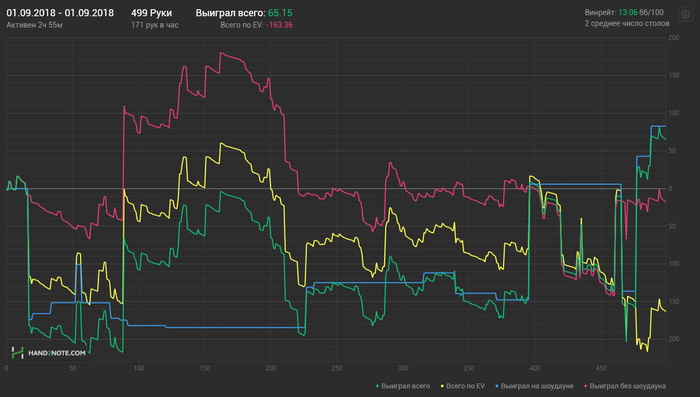The image size is (700, 397).
Task: Toggle the Выиграл всего legend series
Action: click(403, 386)
